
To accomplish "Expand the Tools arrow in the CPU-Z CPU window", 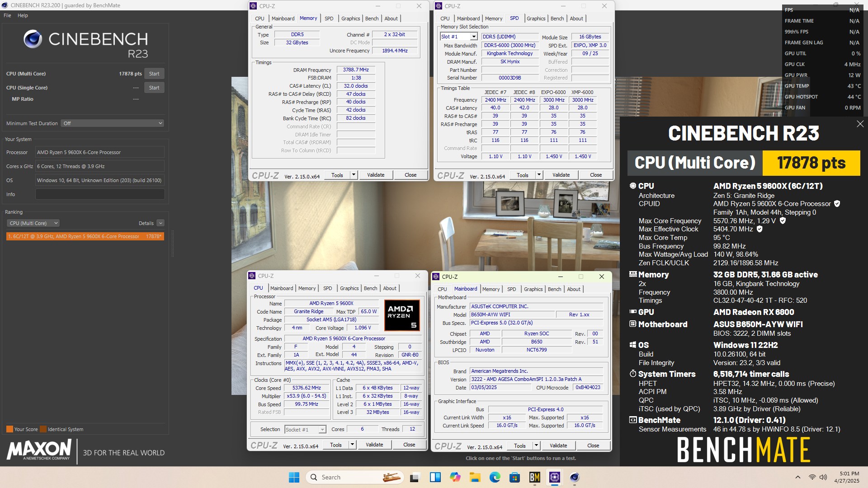I will pos(352,445).
